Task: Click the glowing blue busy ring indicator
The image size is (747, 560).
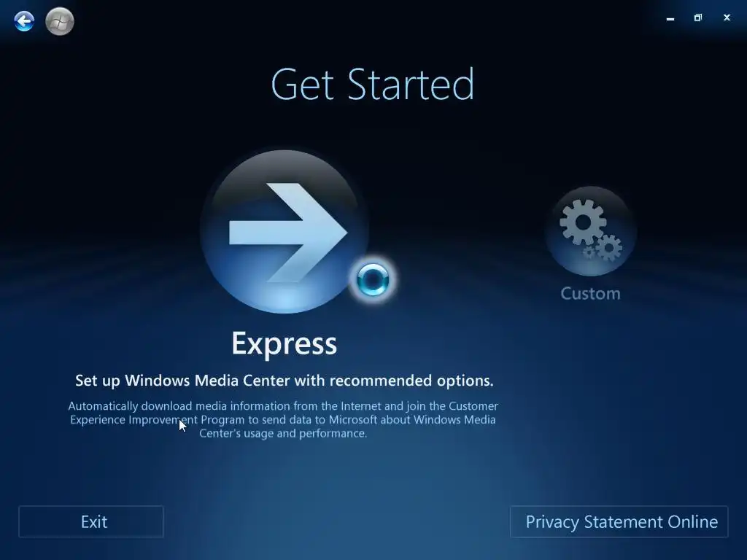Action: 373,279
